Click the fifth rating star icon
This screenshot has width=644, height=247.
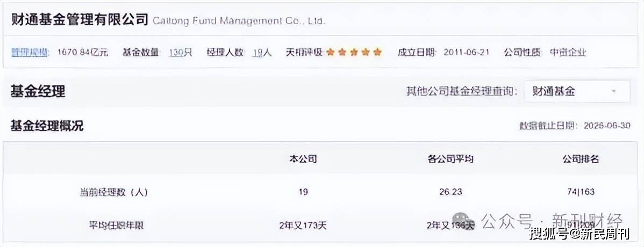tap(378, 52)
